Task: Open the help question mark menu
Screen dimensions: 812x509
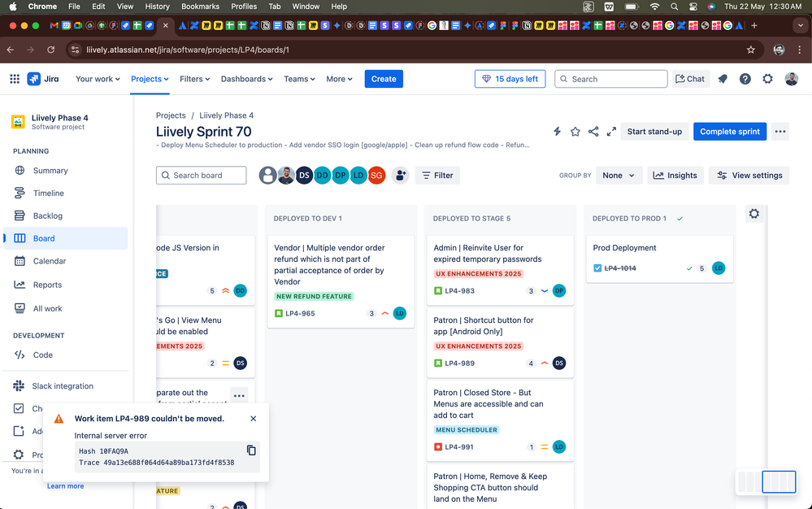Action: coord(745,79)
